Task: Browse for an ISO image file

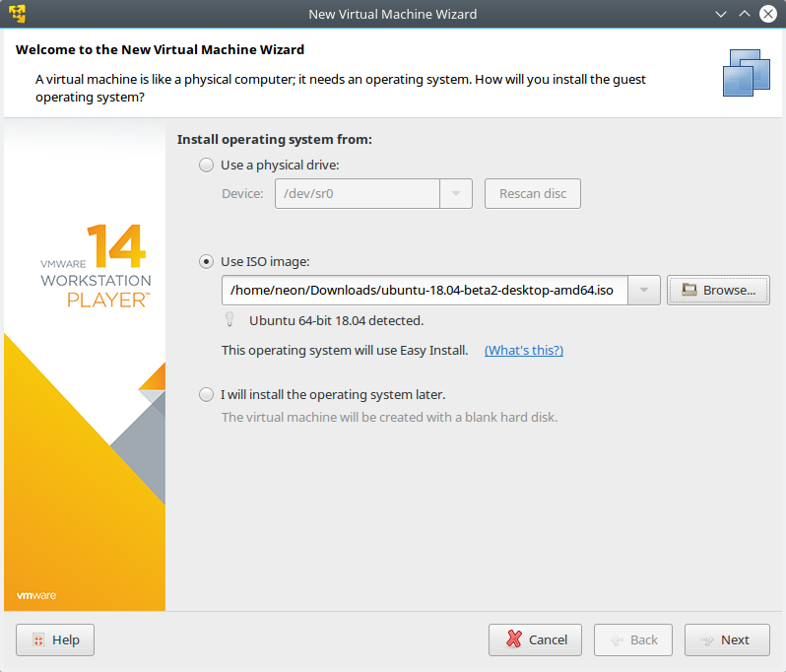Action: pyautogui.click(x=718, y=290)
